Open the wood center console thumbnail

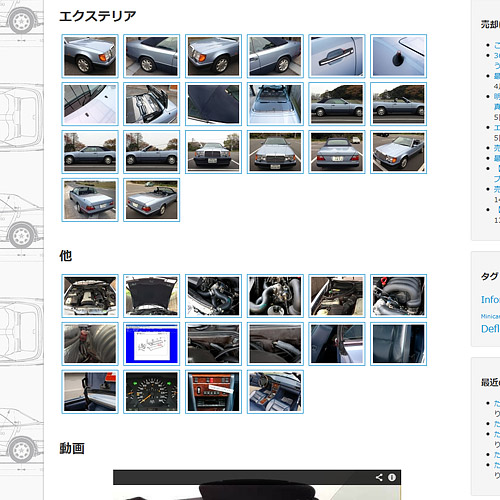click(x=213, y=392)
